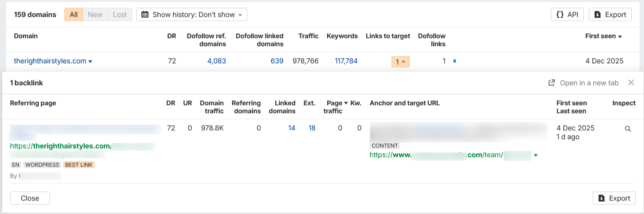
Task: Click the 1 d ago last seen value
Action: 568,137
